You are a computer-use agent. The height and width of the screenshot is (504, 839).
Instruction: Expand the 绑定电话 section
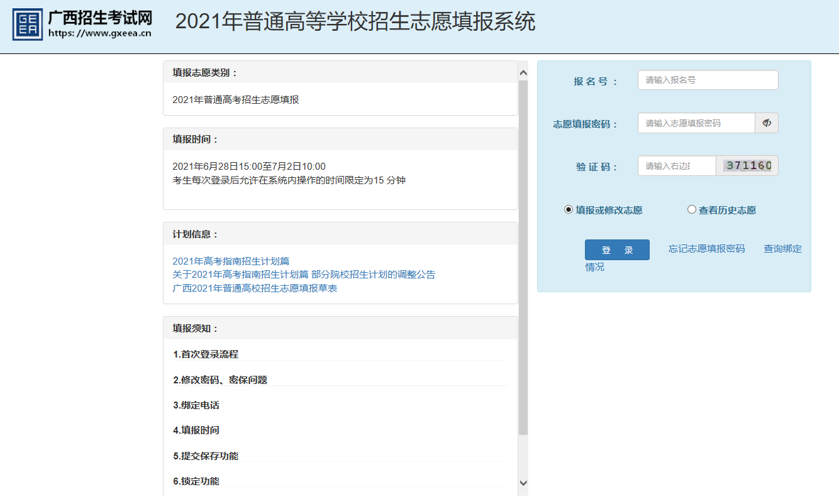(x=196, y=405)
